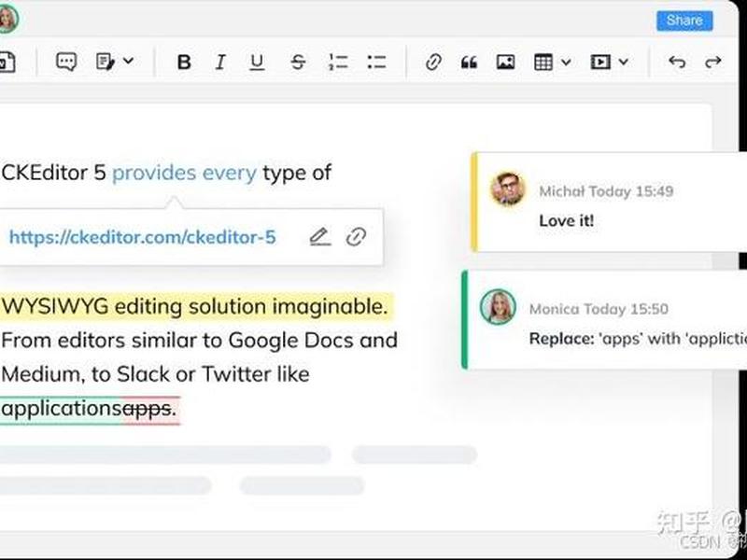The height and width of the screenshot is (560, 747).
Task: Insert an image from the toolbar
Action: click(505, 62)
